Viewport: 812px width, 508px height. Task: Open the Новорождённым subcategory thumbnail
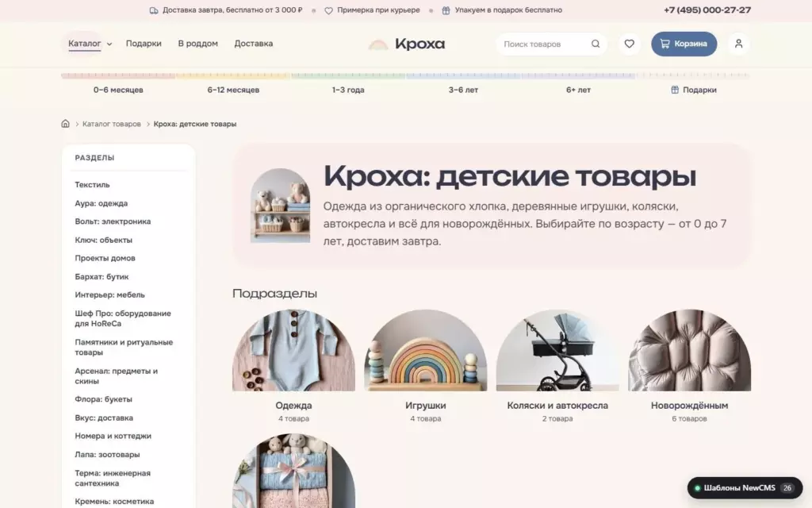click(689, 350)
